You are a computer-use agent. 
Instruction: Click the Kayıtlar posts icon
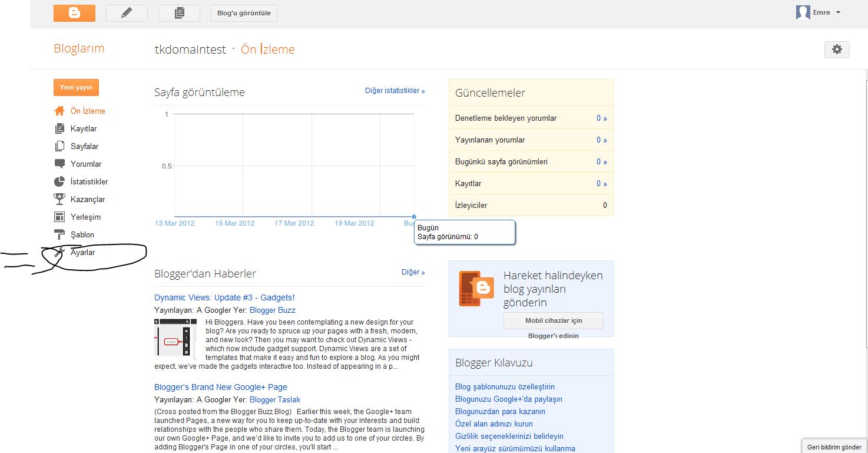coord(59,128)
